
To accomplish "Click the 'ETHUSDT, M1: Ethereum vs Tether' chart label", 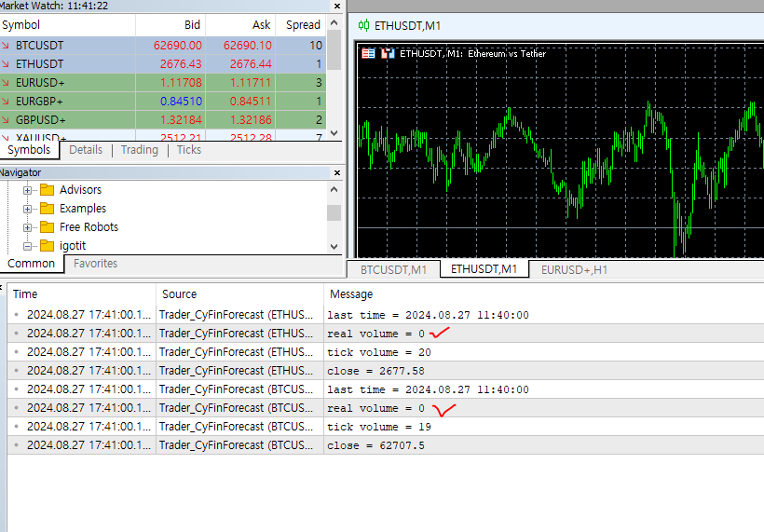I will [x=472, y=54].
